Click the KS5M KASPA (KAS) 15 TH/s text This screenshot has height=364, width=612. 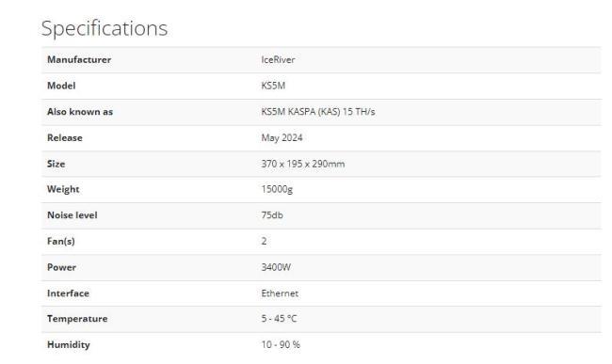[318, 112]
